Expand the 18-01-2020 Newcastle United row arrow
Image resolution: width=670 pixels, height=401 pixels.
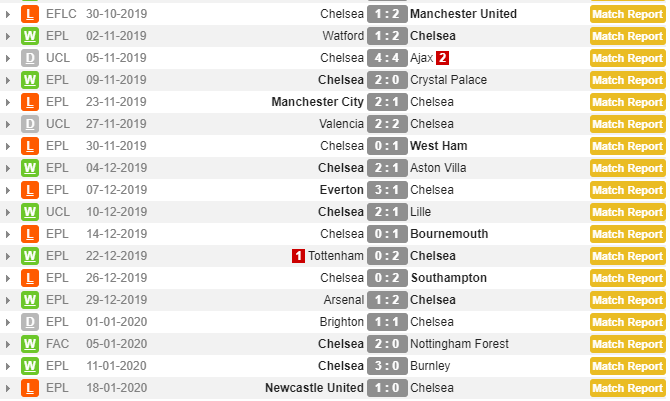pos(9,388)
